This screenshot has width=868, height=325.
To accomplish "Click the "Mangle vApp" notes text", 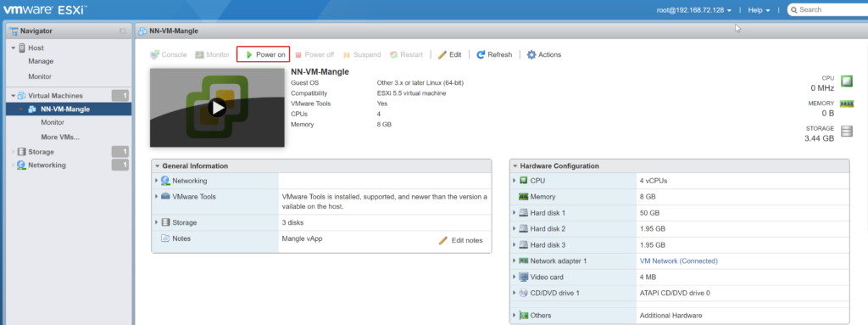I will coord(303,238).
